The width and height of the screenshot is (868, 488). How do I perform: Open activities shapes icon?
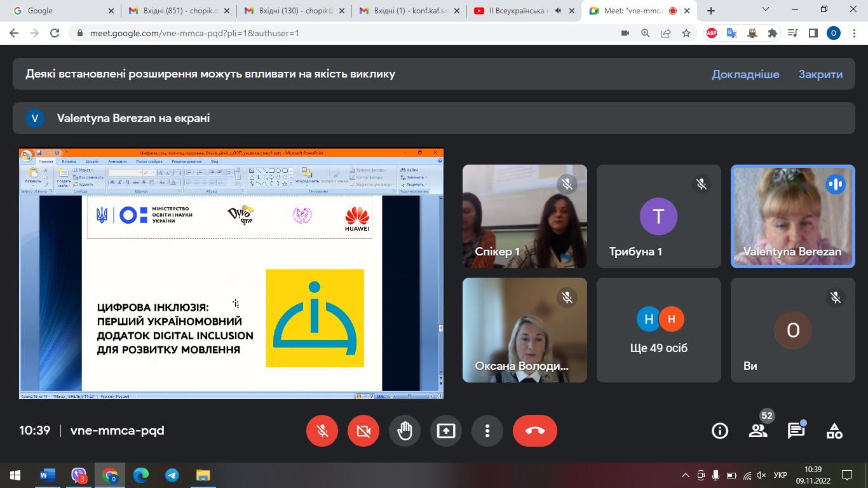tap(834, 431)
